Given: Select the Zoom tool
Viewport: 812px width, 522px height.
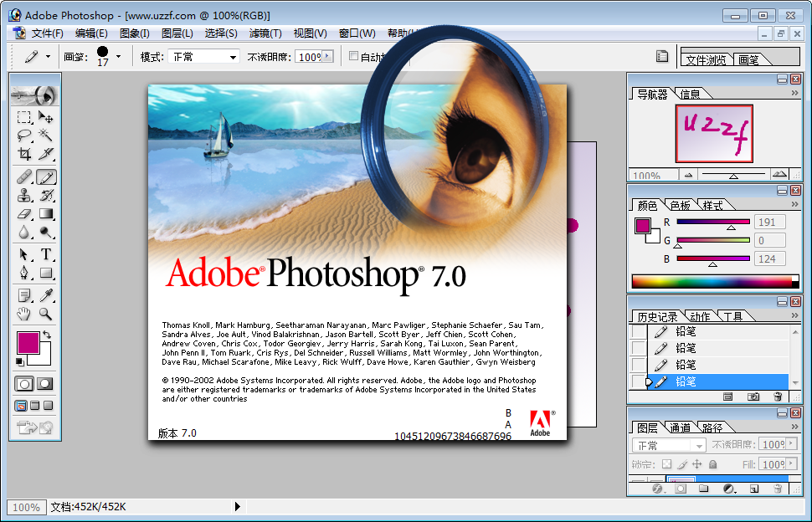Looking at the screenshot, I should [46, 314].
